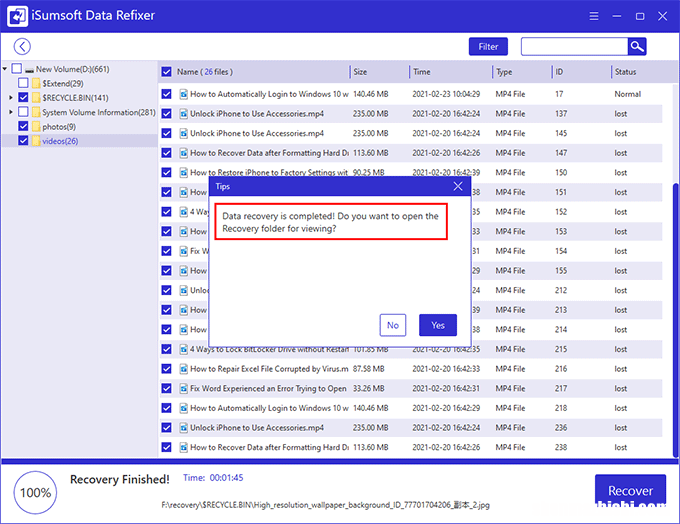Click file icon of ID 217 row

coord(184,388)
